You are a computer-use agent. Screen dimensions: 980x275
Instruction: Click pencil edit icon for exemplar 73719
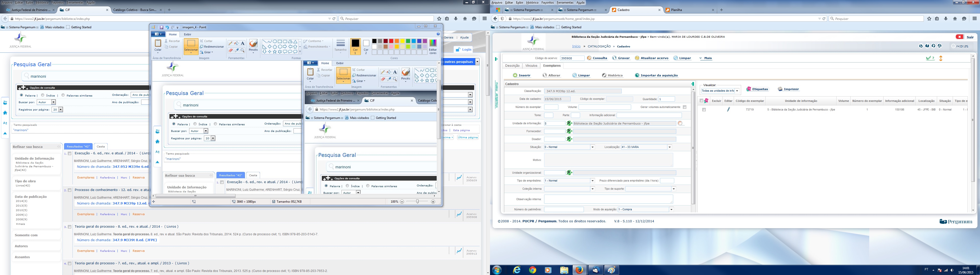click(728, 109)
